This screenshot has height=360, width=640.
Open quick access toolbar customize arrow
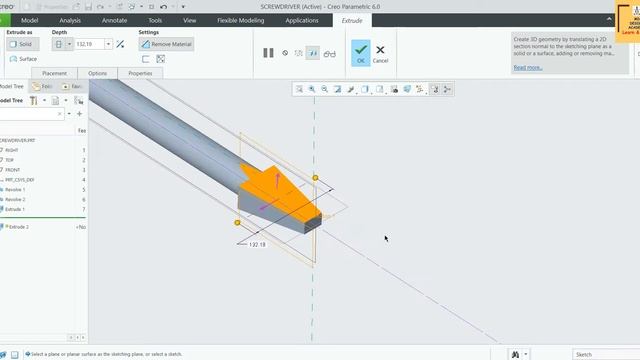(183, 7)
